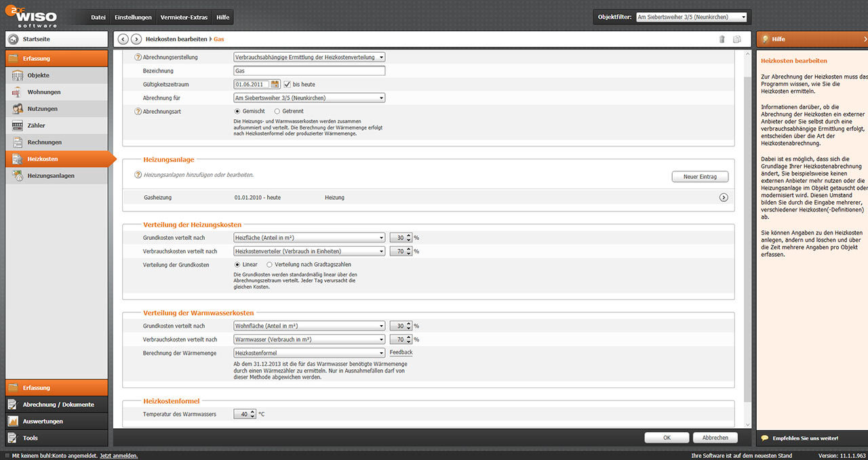Open the calendar picker for Gültigkeitszeitraum
868x460 pixels.
tap(275, 84)
